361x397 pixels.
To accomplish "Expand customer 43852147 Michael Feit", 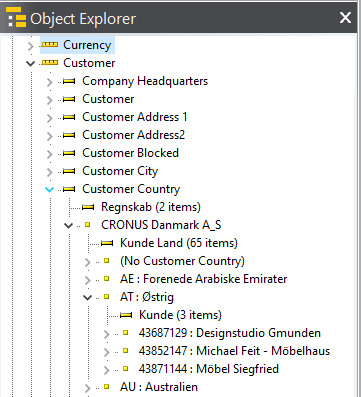I will tap(107, 352).
